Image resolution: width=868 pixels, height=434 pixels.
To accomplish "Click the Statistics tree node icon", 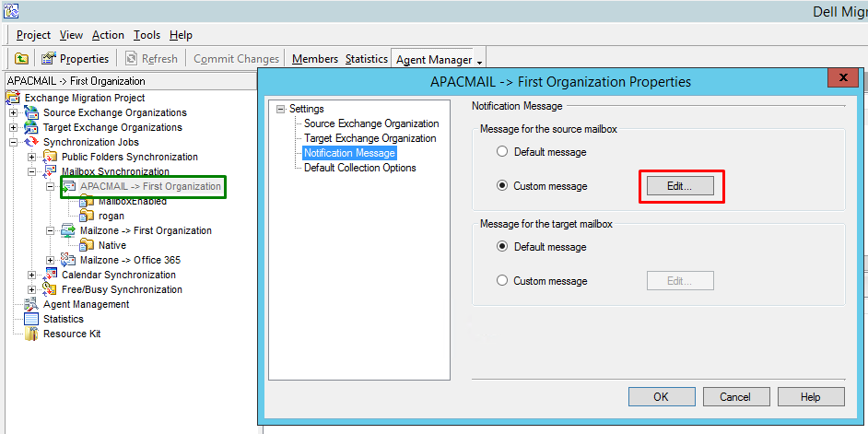I will (x=31, y=319).
